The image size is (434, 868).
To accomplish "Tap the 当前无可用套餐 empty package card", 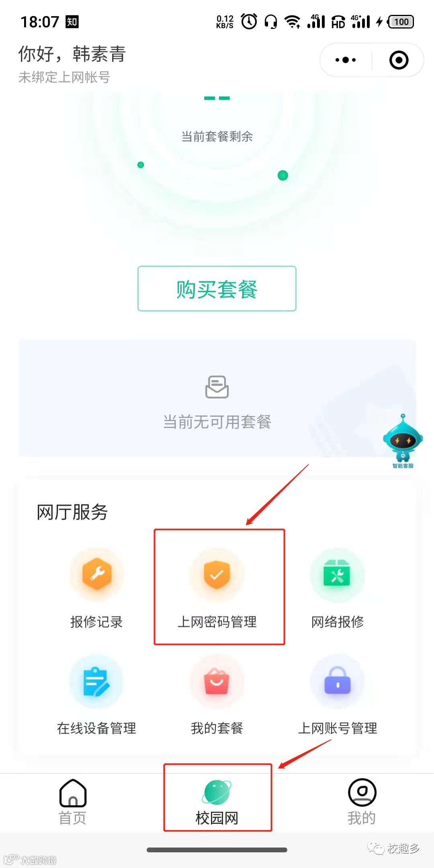I will pyautogui.click(x=217, y=398).
